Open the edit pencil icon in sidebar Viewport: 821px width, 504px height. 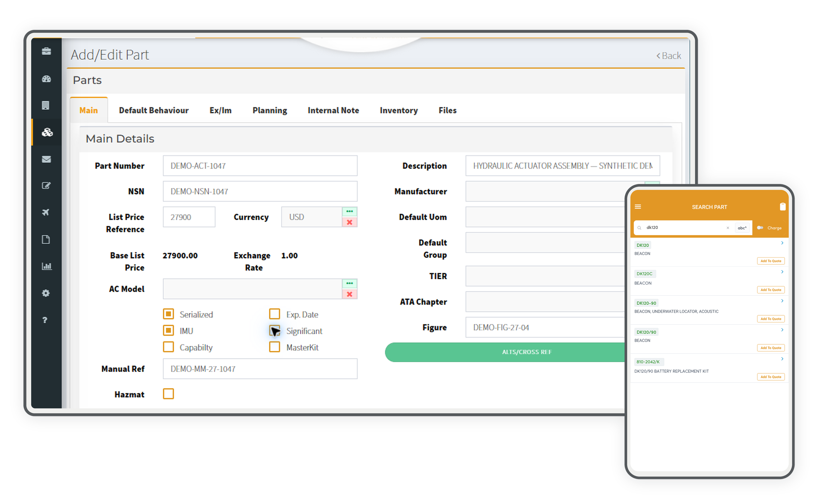[x=46, y=186]
